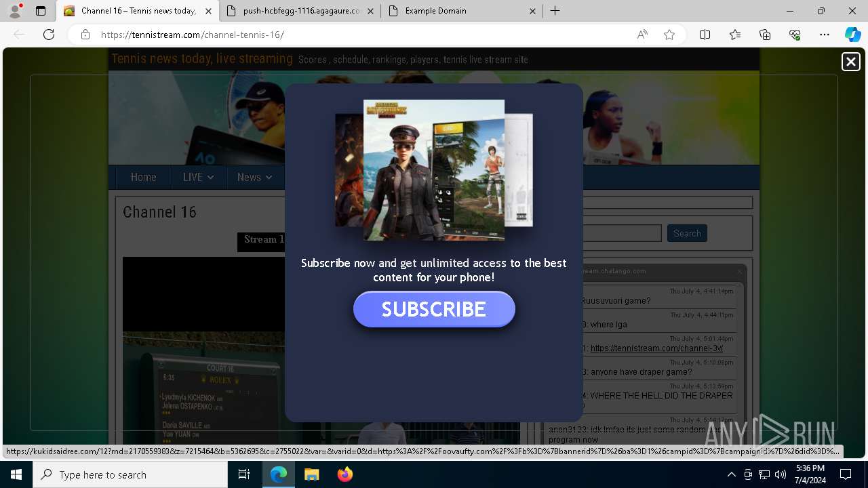Screen dimensions: 868x488
Task: Close the push-hcbfegg-1116 tab
Action: pyautogui.click(x=370, y=11)
